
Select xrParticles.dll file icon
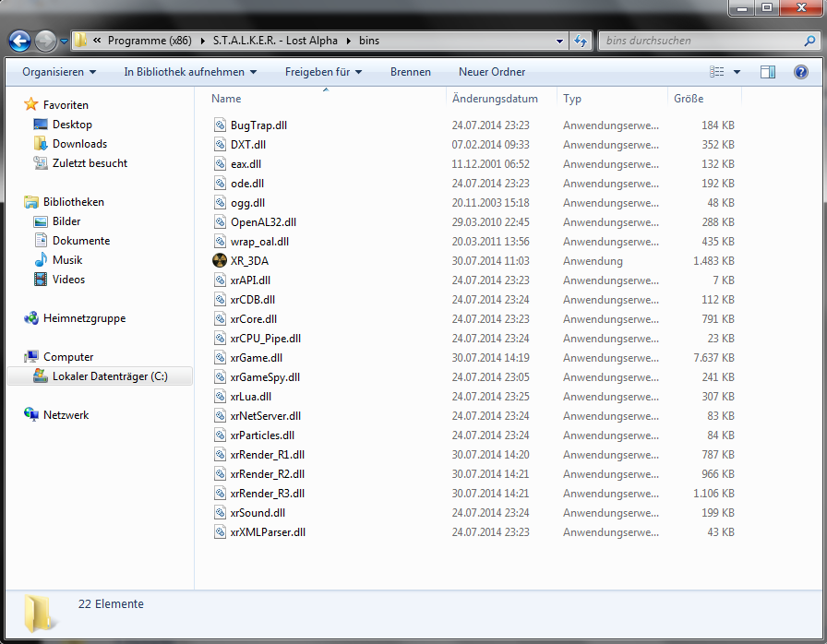(x=220, y=435)
